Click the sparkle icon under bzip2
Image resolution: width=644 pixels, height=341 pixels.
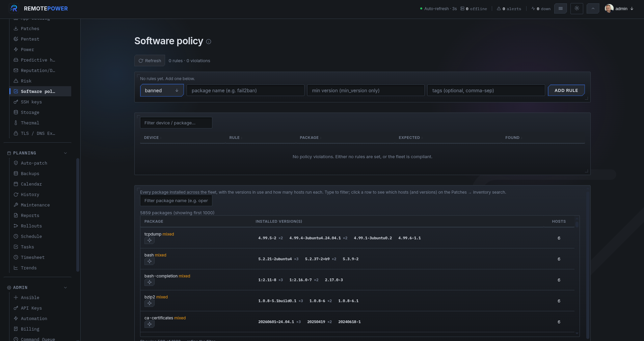(150, 303)
